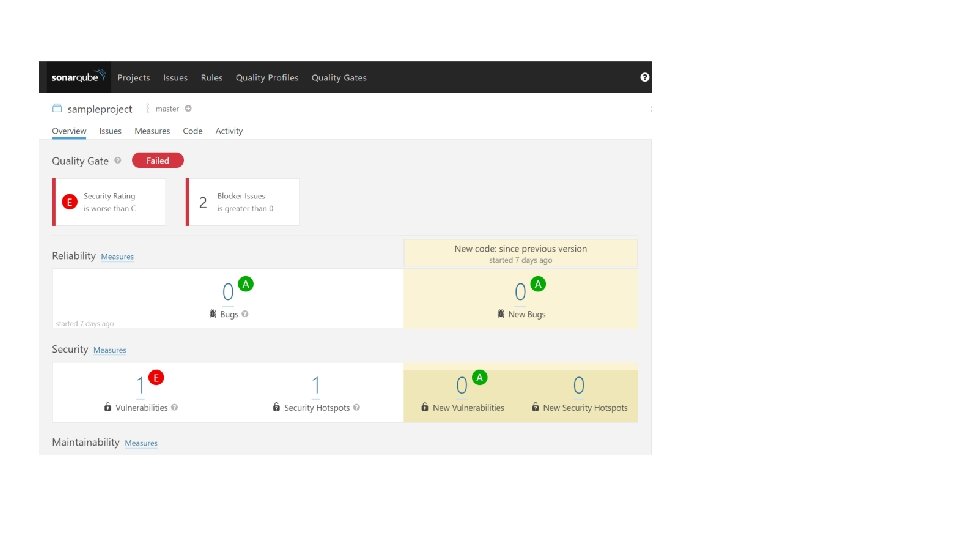Viewport: 960px width, 540px height.
Task: Click the green A badge beside New Bugs
Action: (538, 284)
